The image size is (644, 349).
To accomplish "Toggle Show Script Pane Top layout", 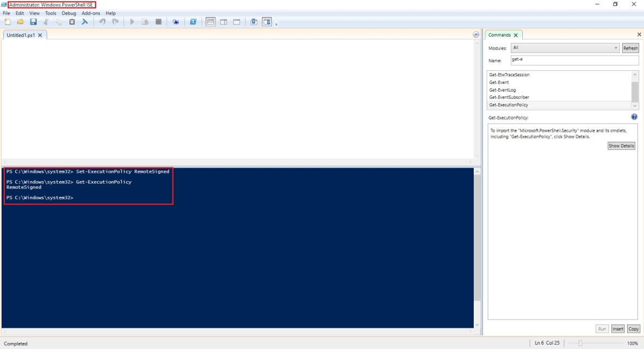I will click(x=211, y=22).
